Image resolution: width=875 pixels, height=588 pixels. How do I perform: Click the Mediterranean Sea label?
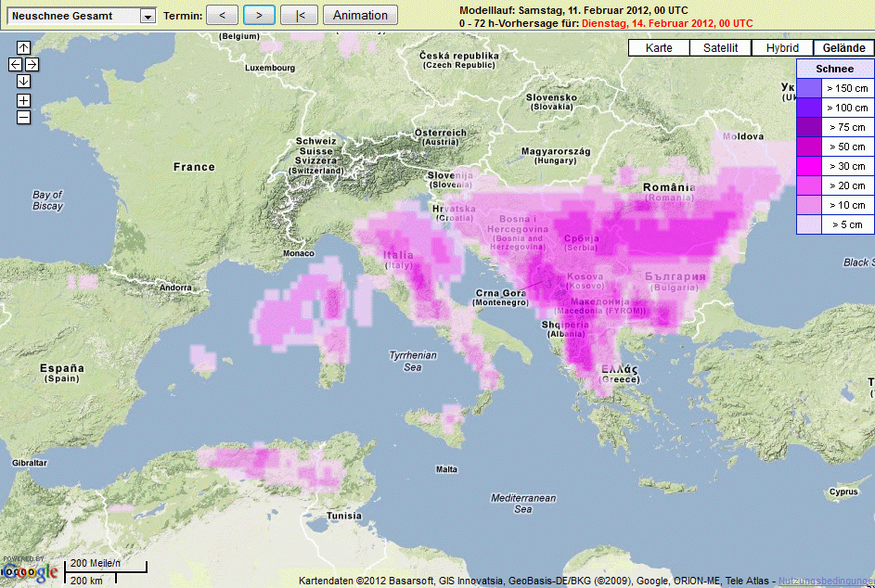523,504
